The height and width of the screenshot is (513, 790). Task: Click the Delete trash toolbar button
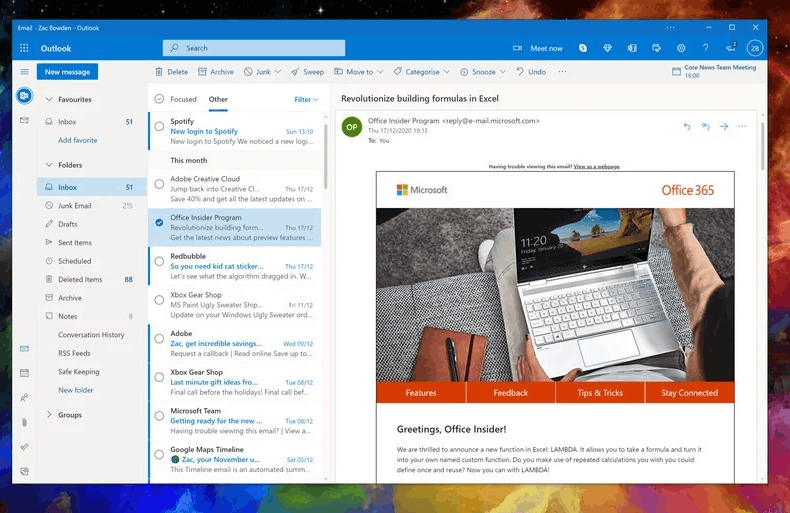click(x=172, y=72)
